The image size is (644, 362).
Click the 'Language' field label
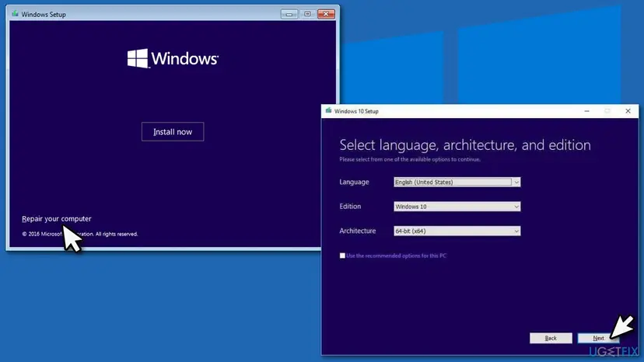click(x=354, y=182)
